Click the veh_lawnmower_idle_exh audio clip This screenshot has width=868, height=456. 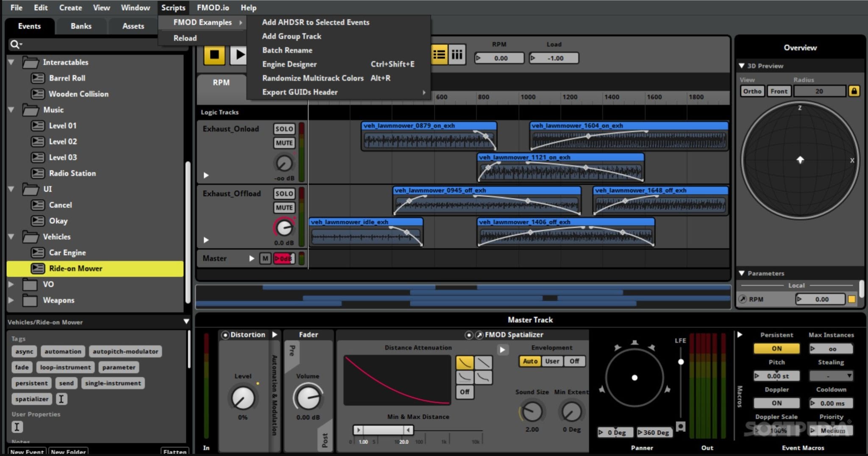click(366, 232)
